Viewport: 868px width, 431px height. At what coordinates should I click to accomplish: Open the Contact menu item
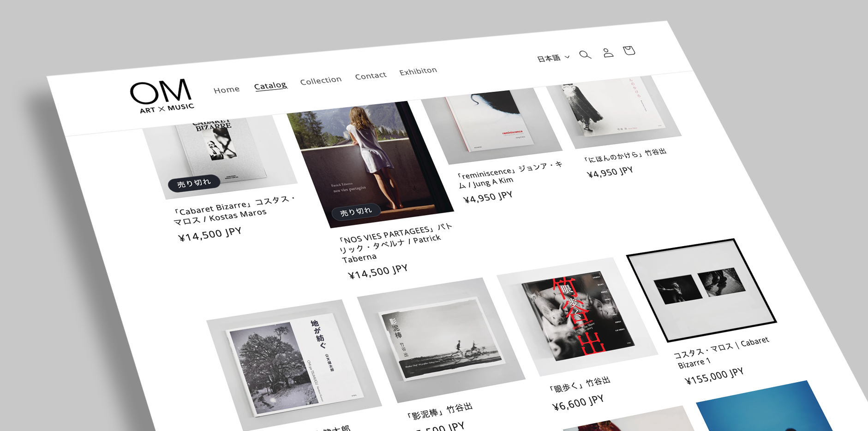371,76
